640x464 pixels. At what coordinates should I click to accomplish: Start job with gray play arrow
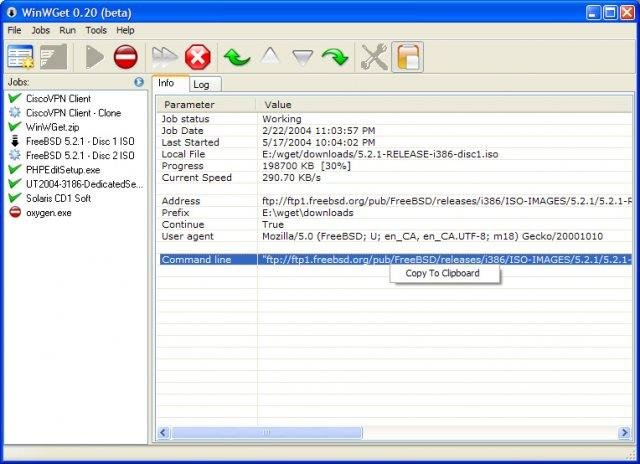[x=95, y=57]
